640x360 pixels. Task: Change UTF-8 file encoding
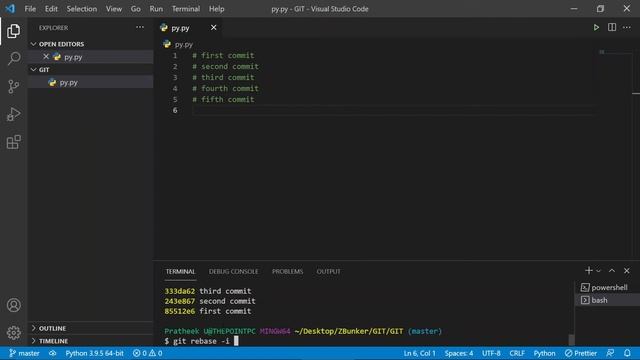491,353
